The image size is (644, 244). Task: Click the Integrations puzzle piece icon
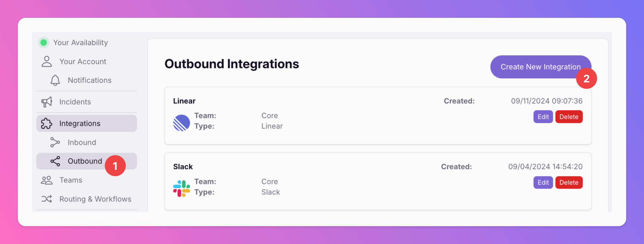(47, 123)
